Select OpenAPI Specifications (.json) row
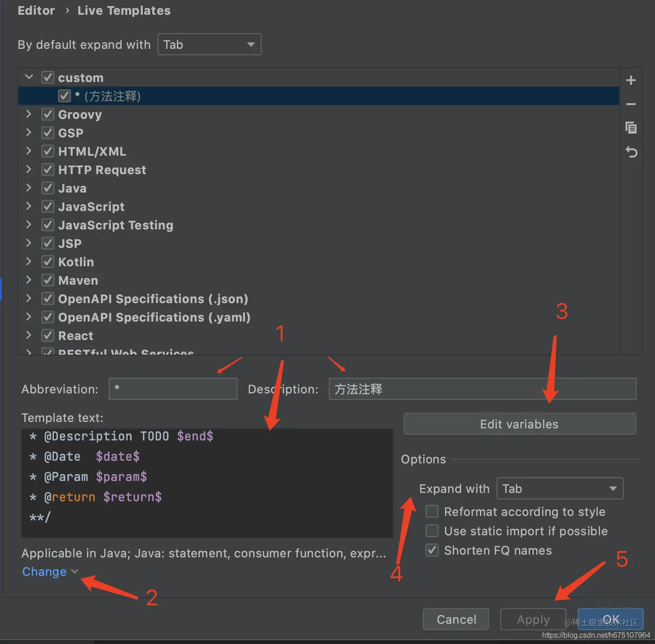The image size is (655, 644). tap(319, 299)
